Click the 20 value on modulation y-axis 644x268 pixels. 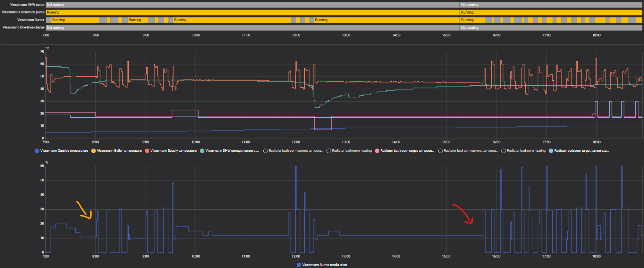click(42, 224)
